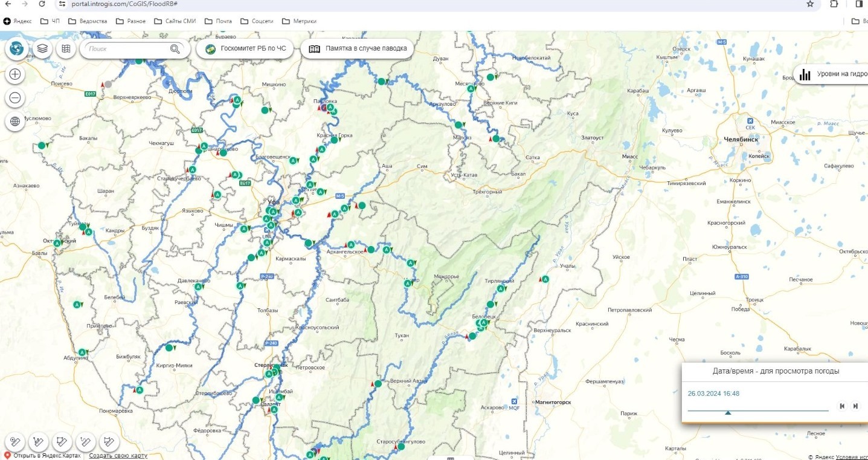
Task: Step to the next weather time
Action: (x=855, y=406)
